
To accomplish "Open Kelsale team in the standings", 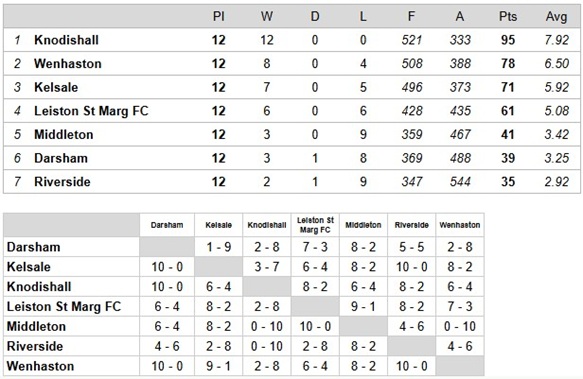I will (x=56, y=87).
